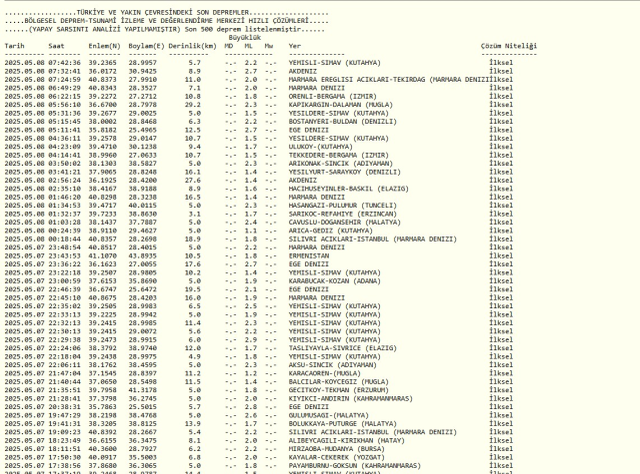The height and width of the screenshot is (474, 640).
Task: Click the ARIKONAK-SINCIK (ADIYAMAN) location
Action: [x=340, y=163]
